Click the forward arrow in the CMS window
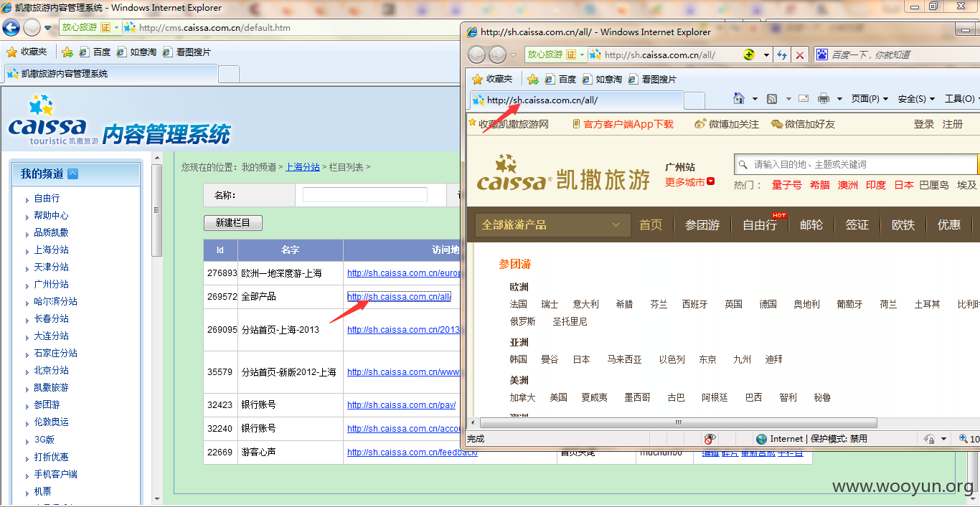 tap(32, 28)
